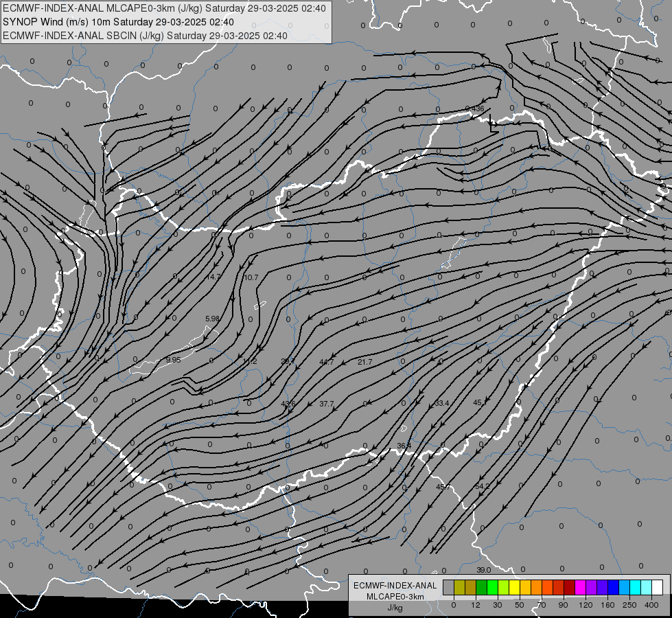Click the map value 9.95
This screenshot has width=672, height=618.
[x=173, y=360]
